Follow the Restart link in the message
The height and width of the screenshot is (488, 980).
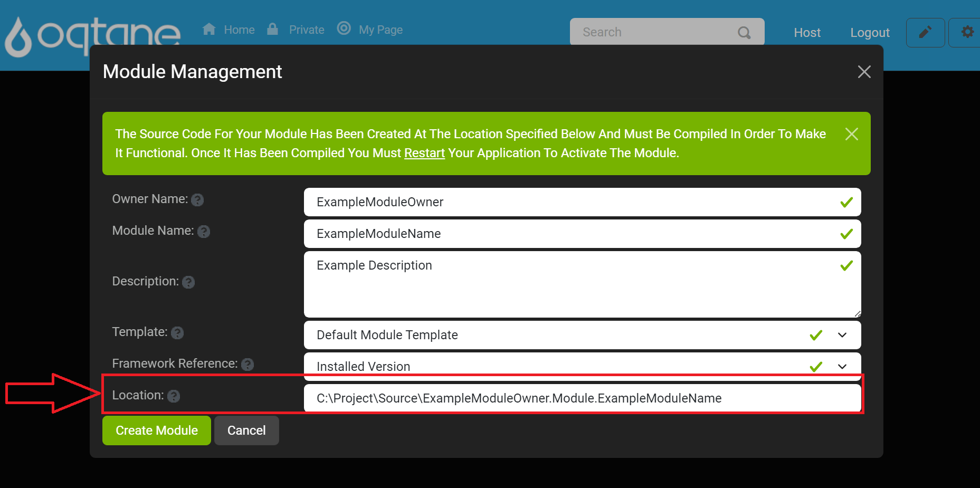click(424, 153)
